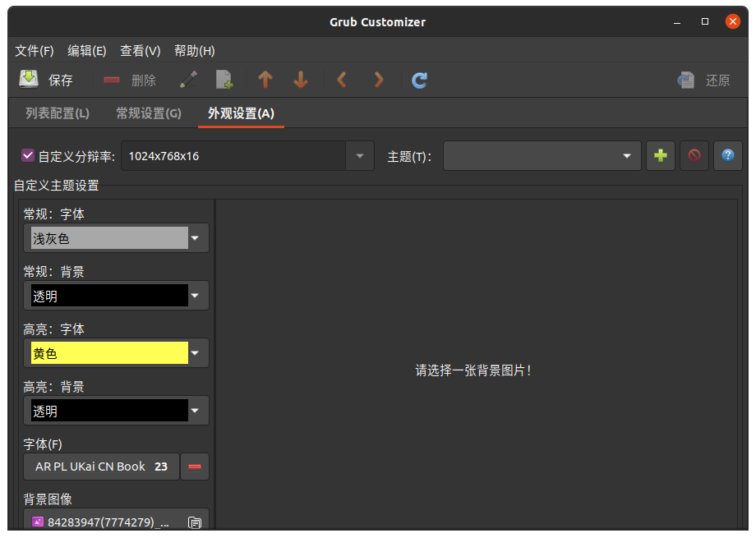The height and width of the screenshot is (538, 756).
Task: Open the 编辑(E) menu
Action: (87, 51)
